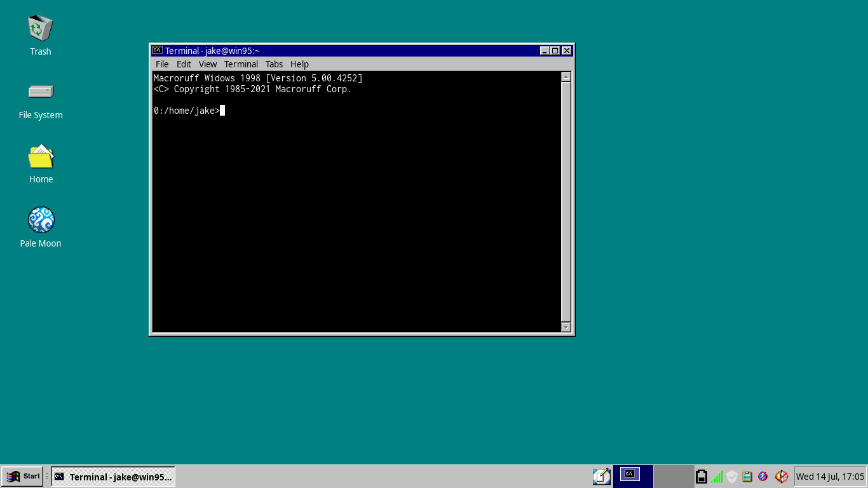868x488 pixels.
Task: Open the clipboard manager tray icon
Action: [x=747, y=477]
